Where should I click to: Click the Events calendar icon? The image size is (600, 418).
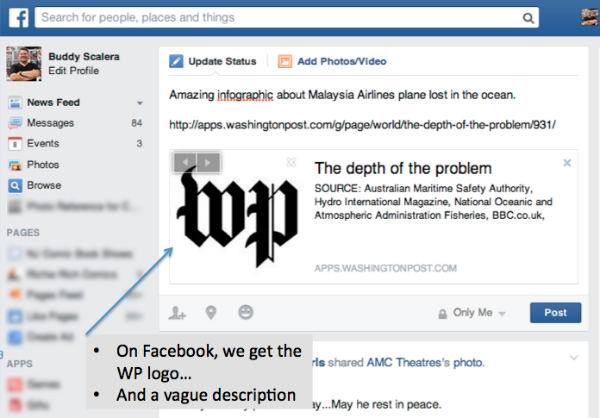pos(15,144)
